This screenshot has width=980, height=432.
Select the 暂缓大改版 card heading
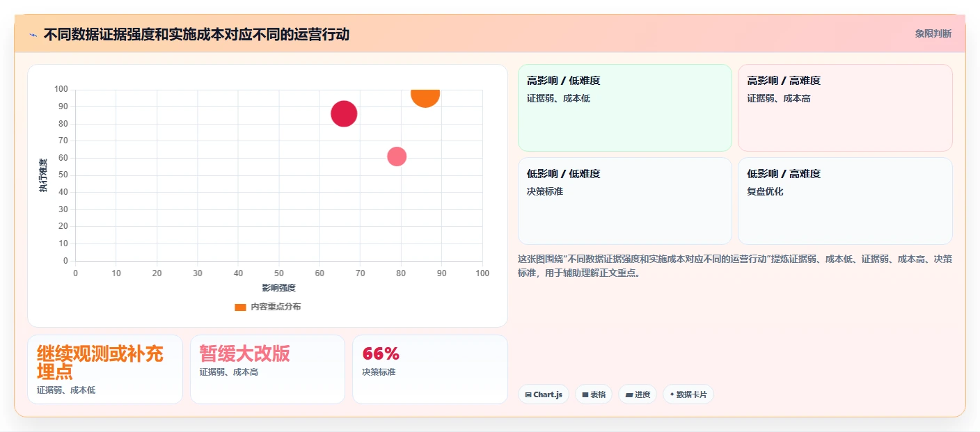244,353
